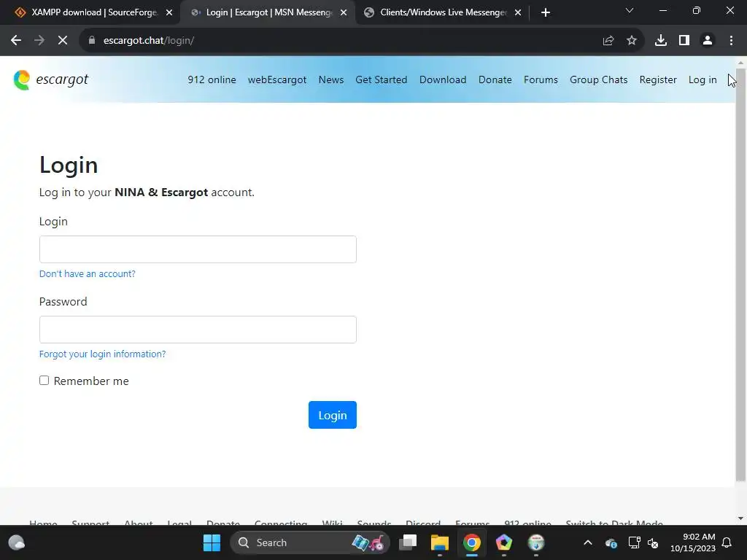Image resolution: width=747 pixels, height=560 pixels.
Task: Click the network tray icon
Action: [634, 542]
